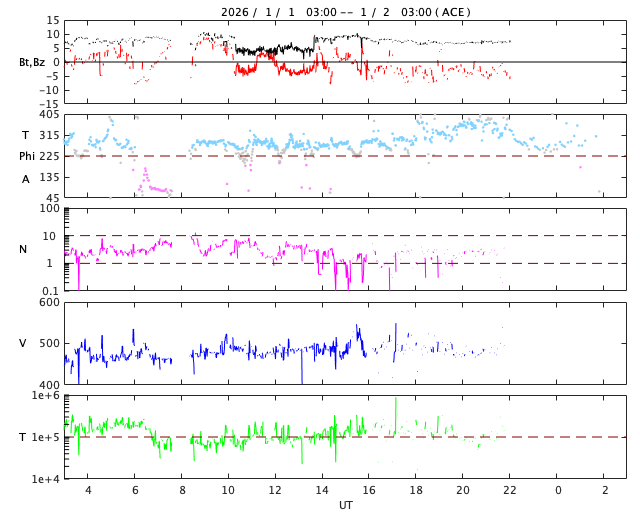This screenshot has width=640, height=512.
Task: Click the V speed axis label
Action: click(23, 343)
